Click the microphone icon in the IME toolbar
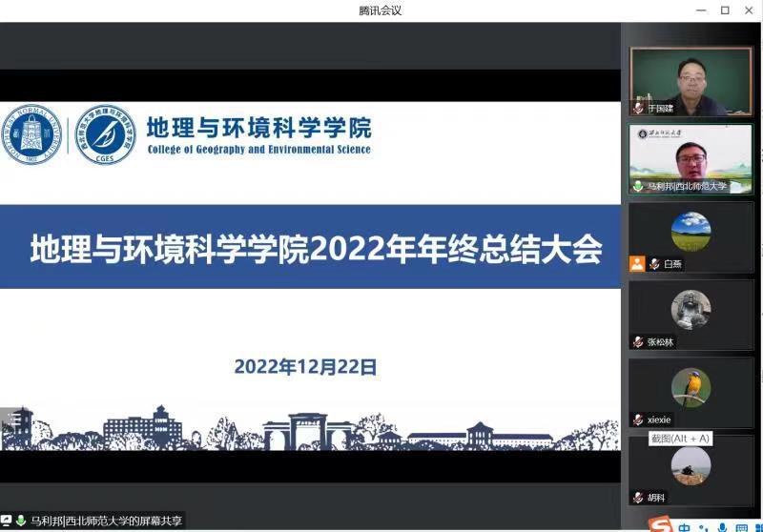Screen dimensions: 763x532 pos(722,526)
